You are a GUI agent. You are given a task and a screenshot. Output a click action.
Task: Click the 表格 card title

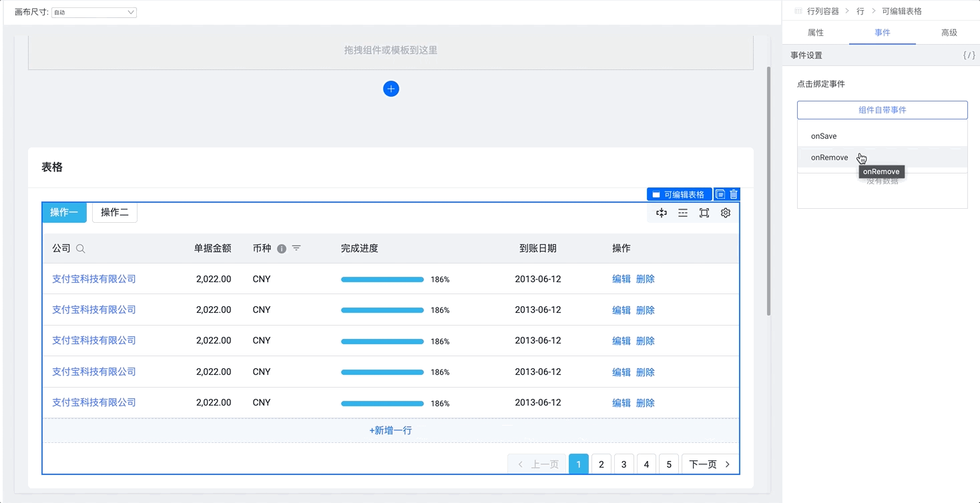pyautogui.click(x=52, y=167)
